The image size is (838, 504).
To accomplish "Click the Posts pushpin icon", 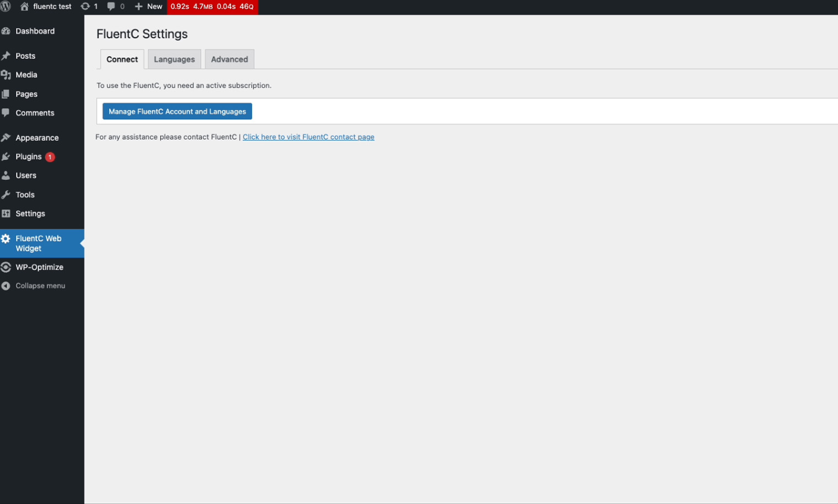I will (x=6, y=56).
